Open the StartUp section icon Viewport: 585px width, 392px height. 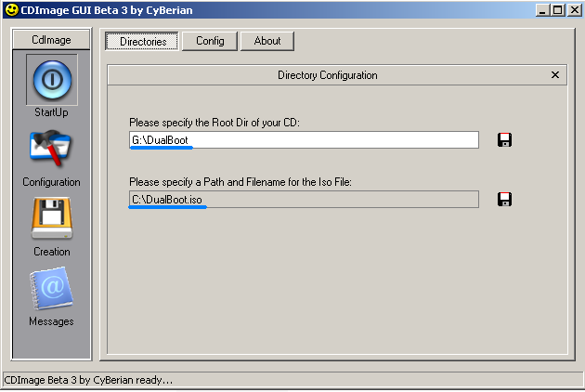coord(52,80)
